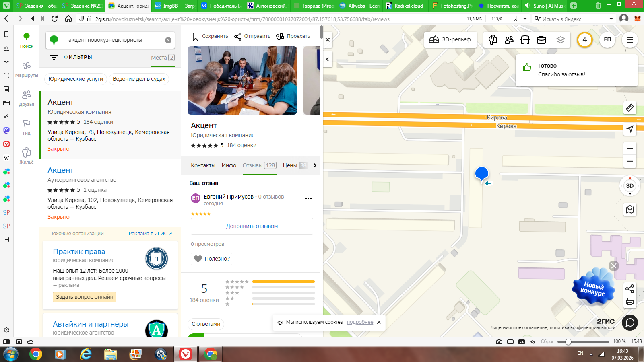Open the ФИЛЬТРЫ filters panel
644x362 pixels.
click(x=71, y=57)
